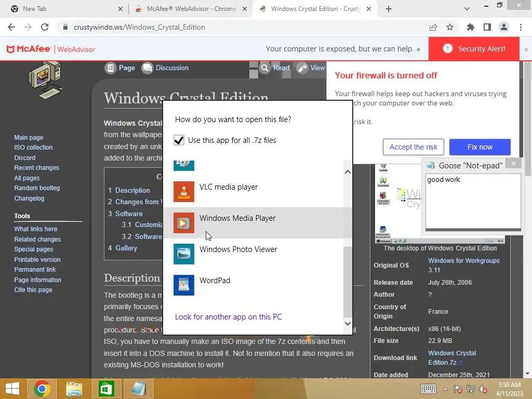The image size is (532, 399).
Task: Open the wiki Discussion tab
Action: (165, 68)
